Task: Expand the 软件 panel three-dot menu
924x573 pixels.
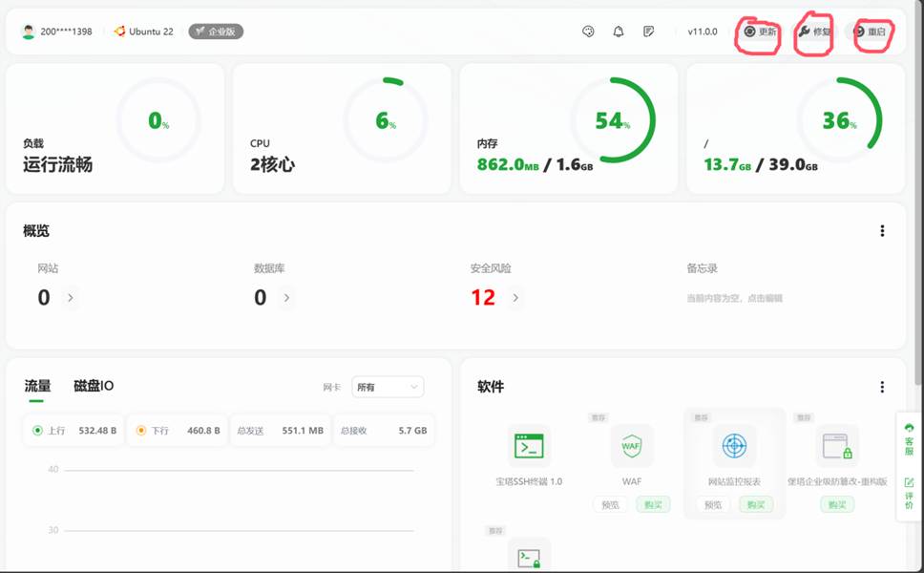Action: [x=882, y=387]
